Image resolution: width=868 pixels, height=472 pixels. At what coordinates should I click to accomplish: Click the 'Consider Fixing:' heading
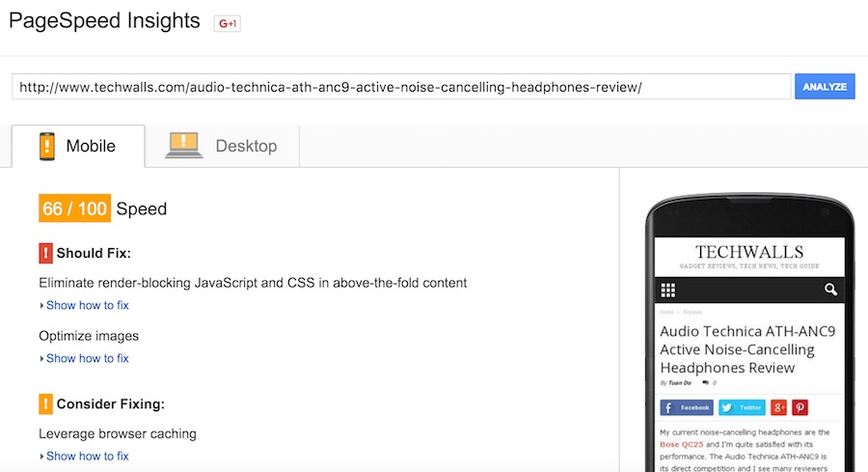click(x=111, y=403)
